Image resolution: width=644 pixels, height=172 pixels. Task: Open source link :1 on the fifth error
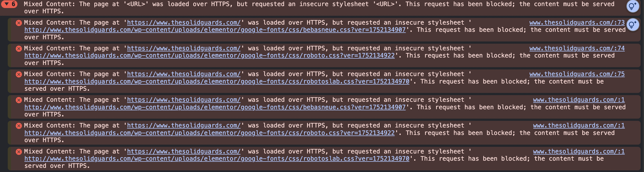(x=579, y=126)
